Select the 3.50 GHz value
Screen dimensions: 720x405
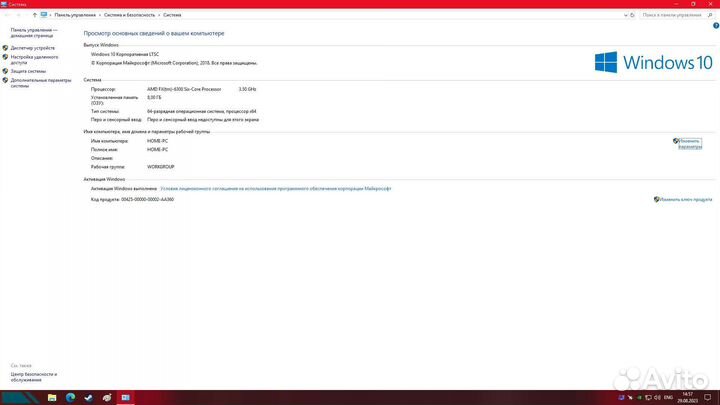coord(247,89)
